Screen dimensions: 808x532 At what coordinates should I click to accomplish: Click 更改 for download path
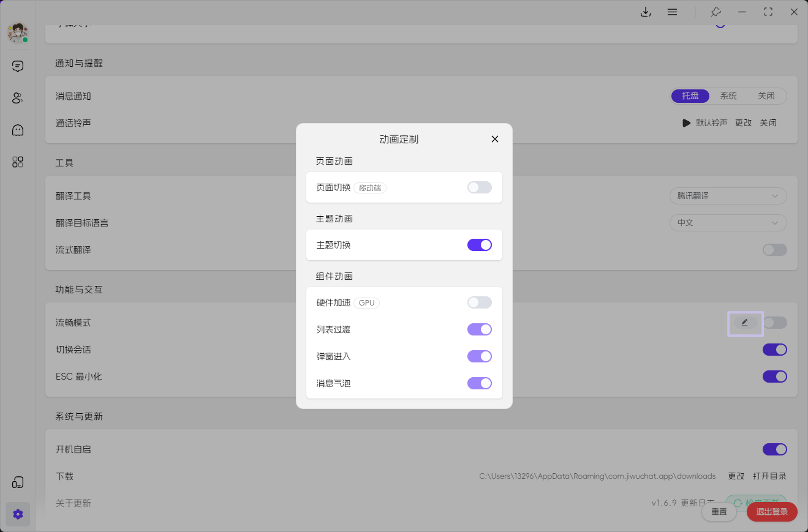coord(736,476)
